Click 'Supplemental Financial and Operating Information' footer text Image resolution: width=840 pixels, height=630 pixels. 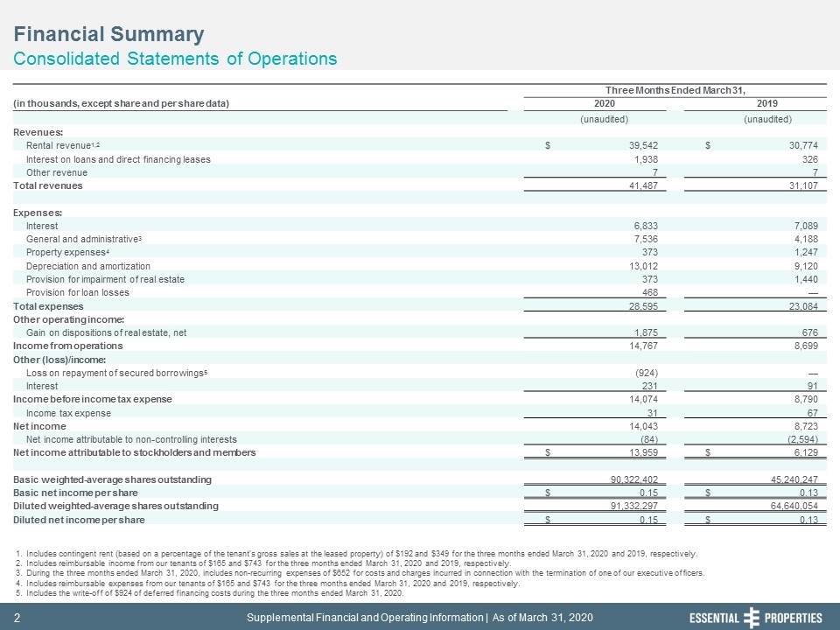(x=364, y=618)
